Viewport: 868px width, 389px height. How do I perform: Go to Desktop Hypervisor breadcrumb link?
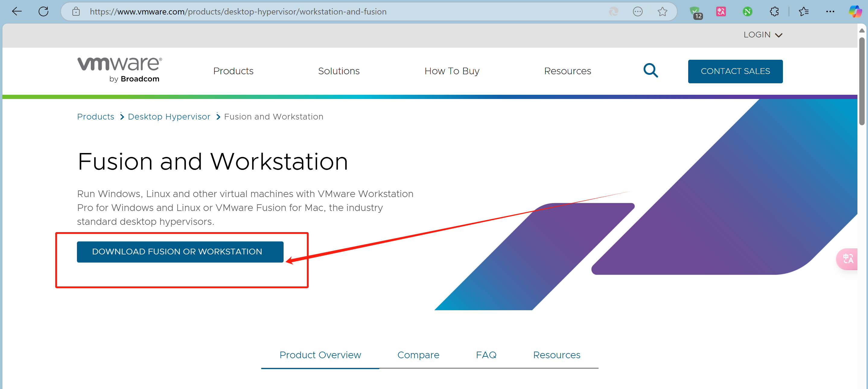169,116
